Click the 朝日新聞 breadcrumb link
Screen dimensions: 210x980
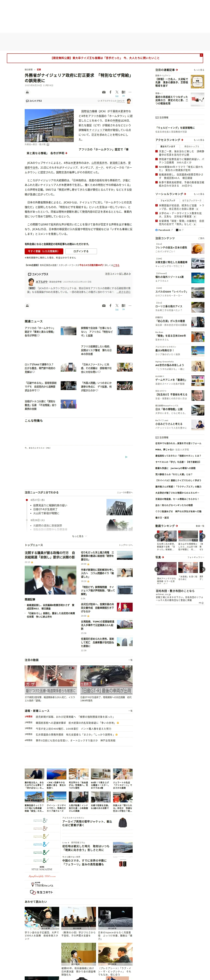29,70
